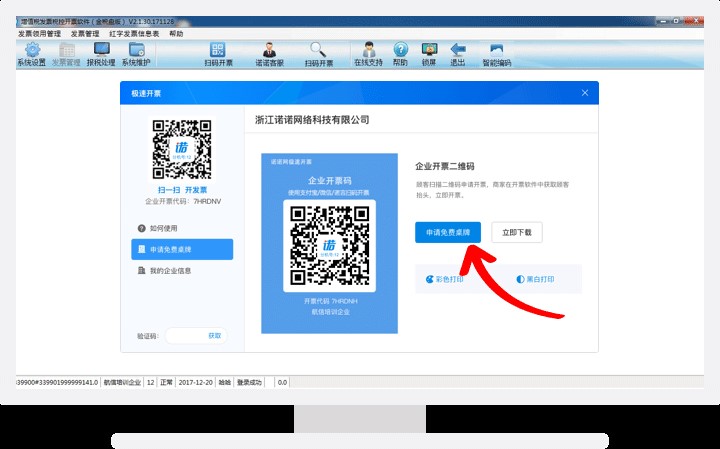Open 在线支持 toolbar icon
720x449 pixels.
click(369, 49)
